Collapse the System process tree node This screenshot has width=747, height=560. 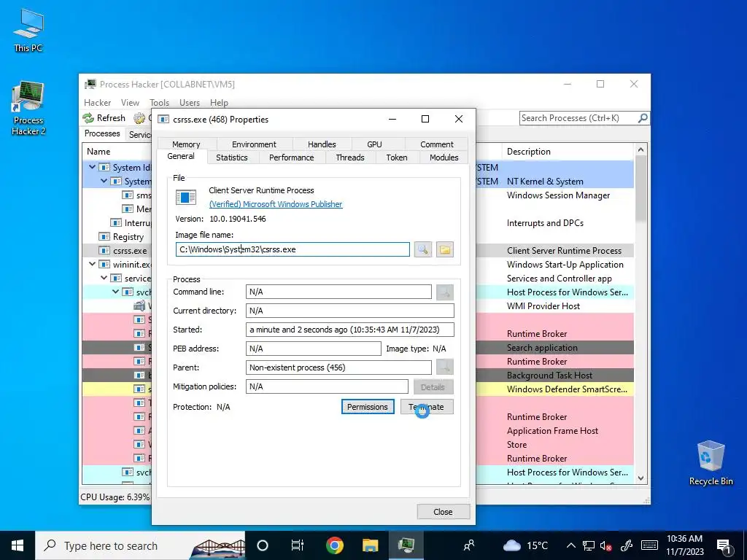104,181
